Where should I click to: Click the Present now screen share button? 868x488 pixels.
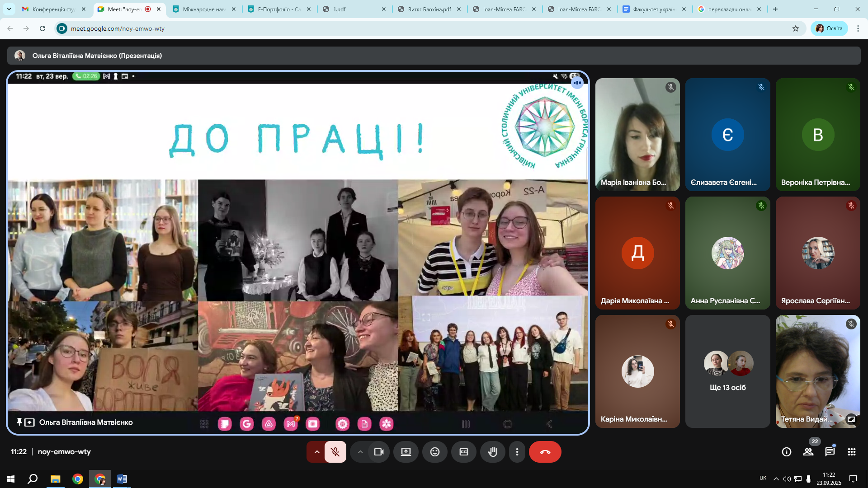click(406, 452)
